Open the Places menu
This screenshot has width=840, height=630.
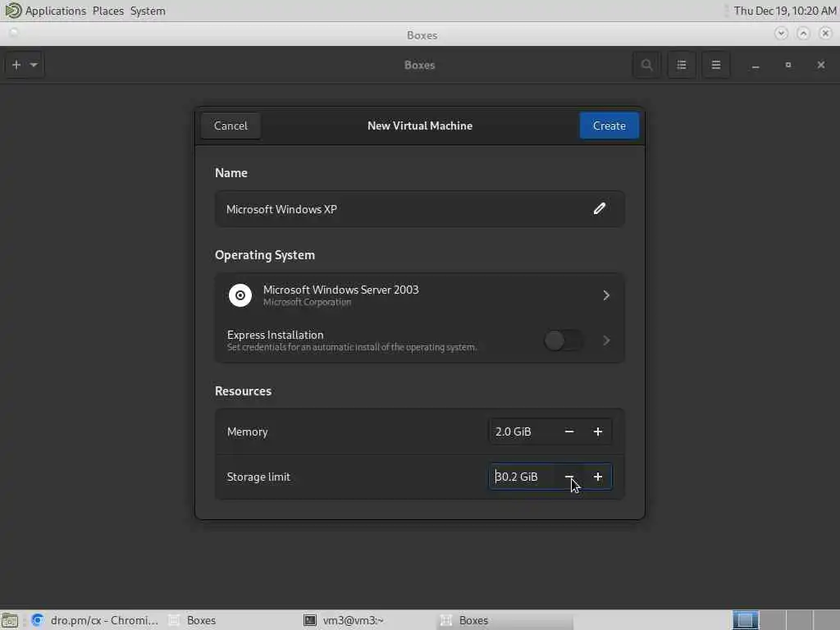tap(107, 11)
